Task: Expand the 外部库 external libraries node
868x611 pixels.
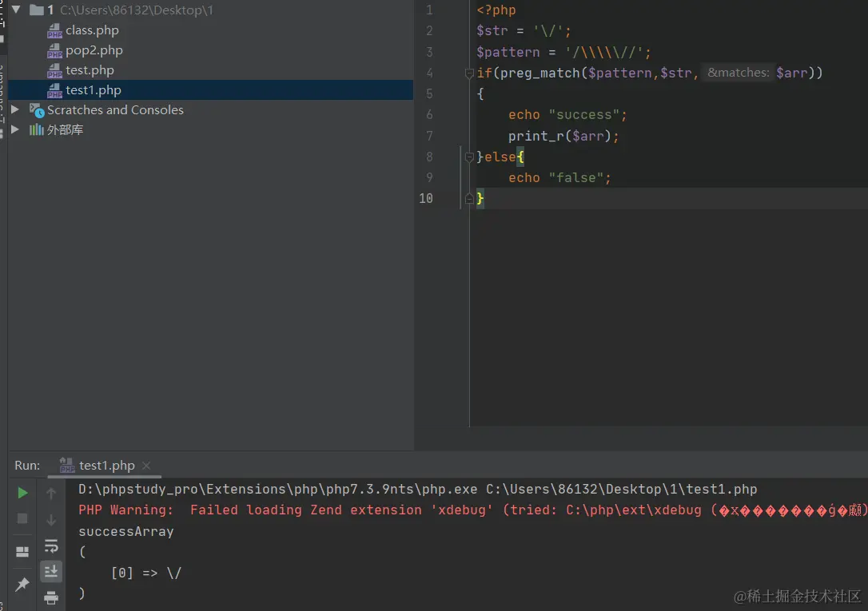Action: click(15, 129)
